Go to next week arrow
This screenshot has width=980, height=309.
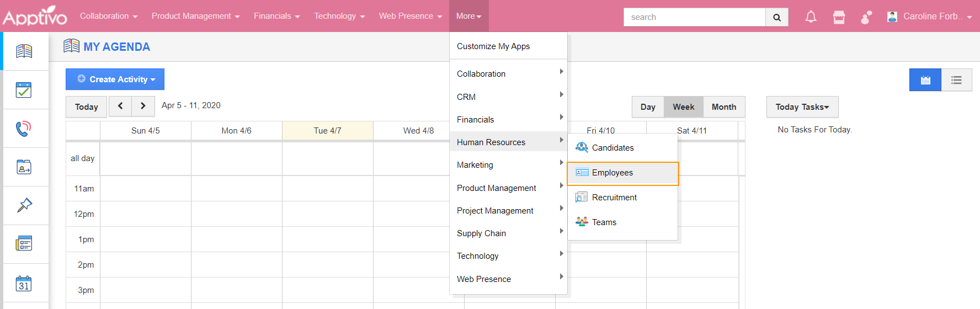coord(143,106)
